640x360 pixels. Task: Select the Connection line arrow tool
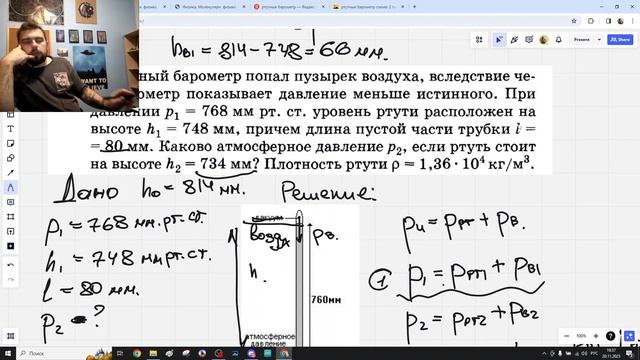point(11,173)
